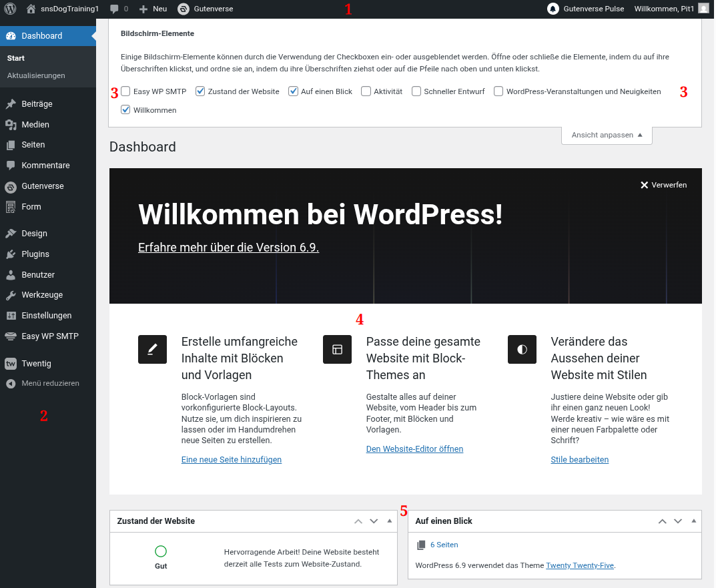The image size is (716, 588).
Task: Click Eine neue Seite hinzufügen link
Action: [x=232, y=460]
